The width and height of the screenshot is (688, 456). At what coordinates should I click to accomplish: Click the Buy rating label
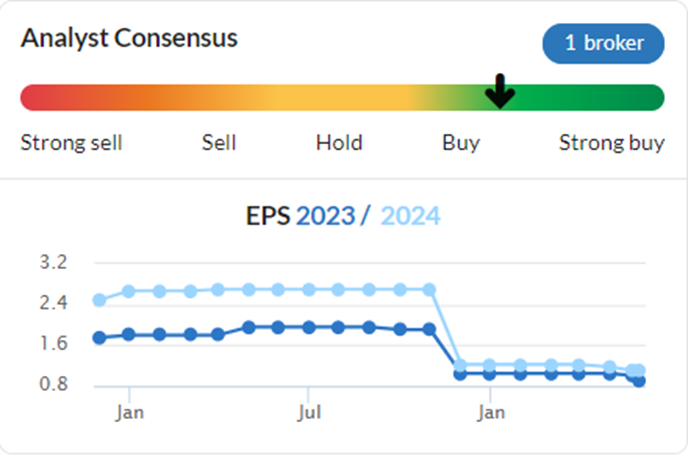coord(461,144)
